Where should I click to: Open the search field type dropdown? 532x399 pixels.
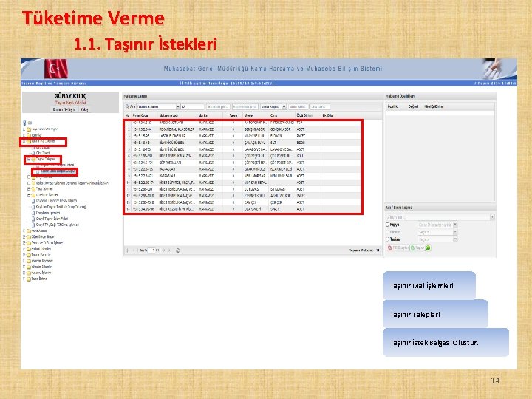178,106
